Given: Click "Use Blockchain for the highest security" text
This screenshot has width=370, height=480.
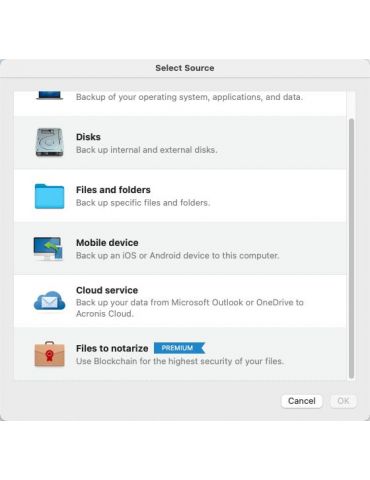Looking at the screenshot, I should tap(180, 361).
